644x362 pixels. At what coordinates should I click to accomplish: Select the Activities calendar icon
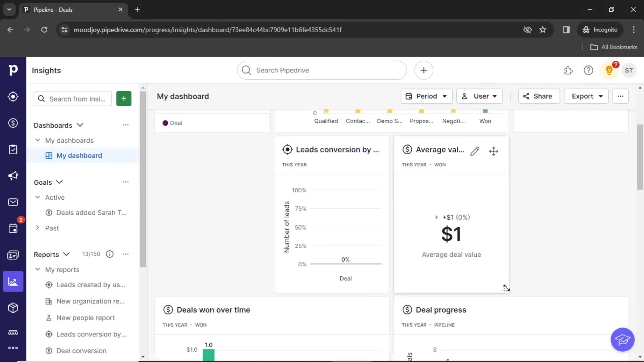click(13, 228)
